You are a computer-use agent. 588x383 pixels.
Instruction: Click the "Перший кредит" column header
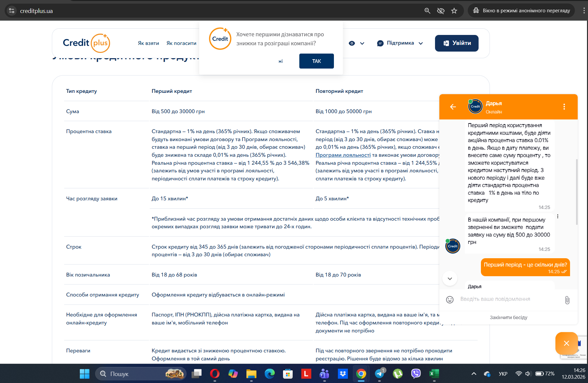point(172,91)
